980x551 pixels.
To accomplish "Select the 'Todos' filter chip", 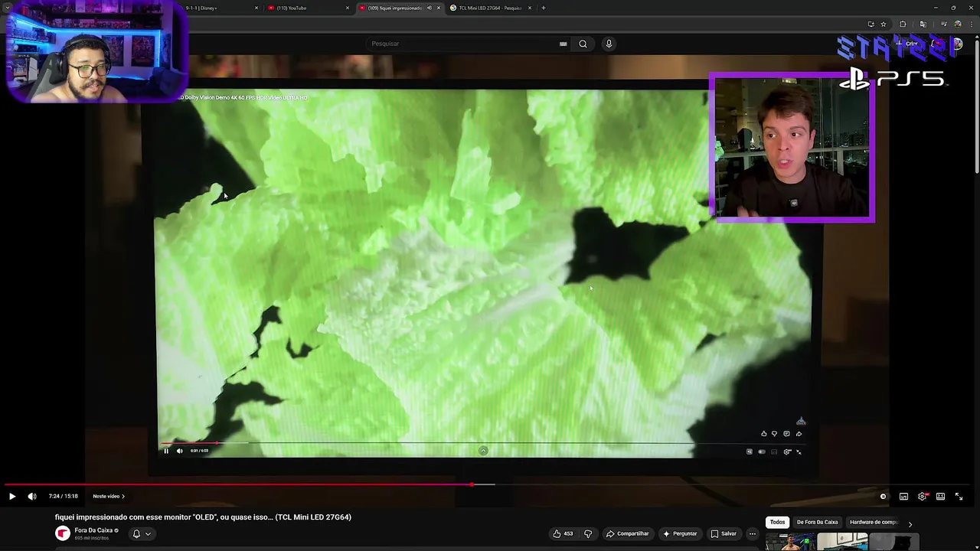I will coord(777,522).
